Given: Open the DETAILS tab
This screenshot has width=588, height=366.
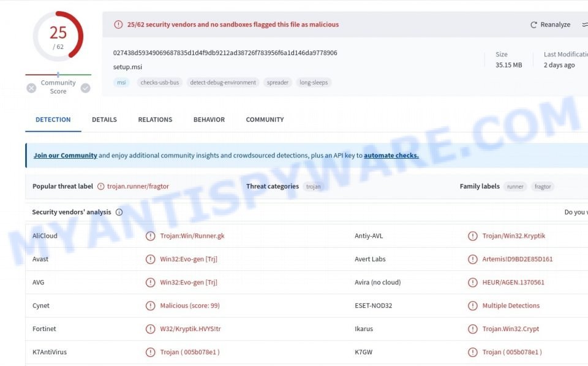Looking at the screenshot, I should pyautogui.click(x=104, y=120).
